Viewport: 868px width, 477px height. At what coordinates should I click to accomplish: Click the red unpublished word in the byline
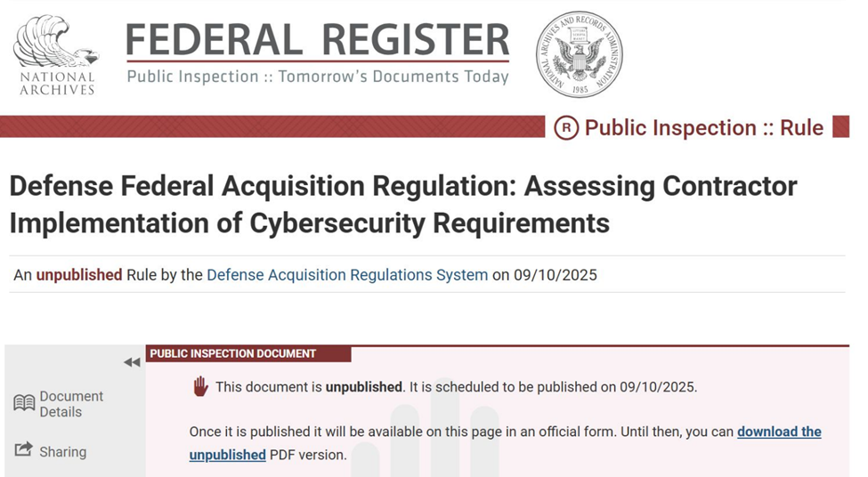pos(79,275)
